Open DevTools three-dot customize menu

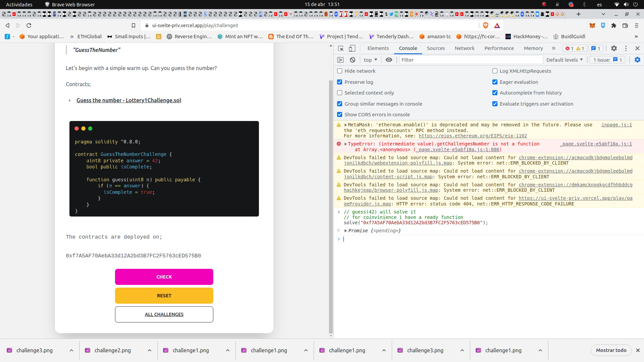click(626, 48)
